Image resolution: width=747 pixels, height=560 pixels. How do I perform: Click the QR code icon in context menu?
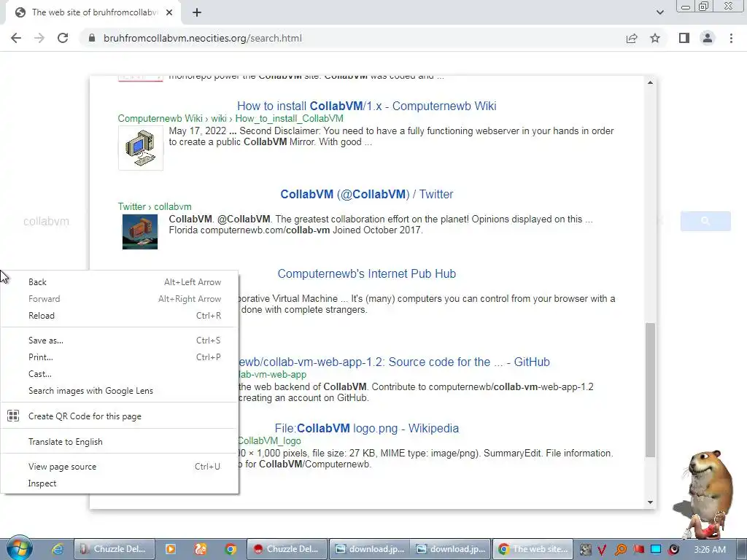pyautogui.click(x=13, y=416)
